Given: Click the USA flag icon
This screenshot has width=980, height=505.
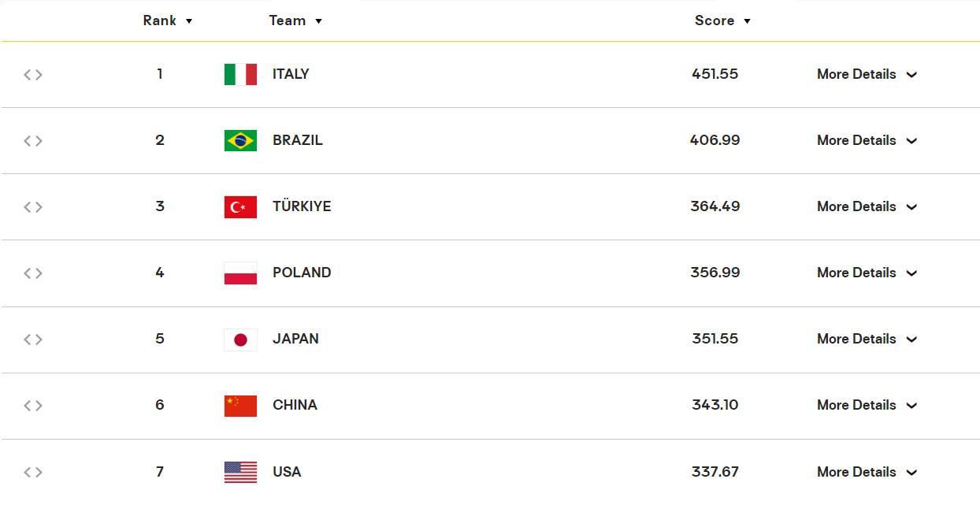Looking at the screenshot, I should (x=240, y=472).
